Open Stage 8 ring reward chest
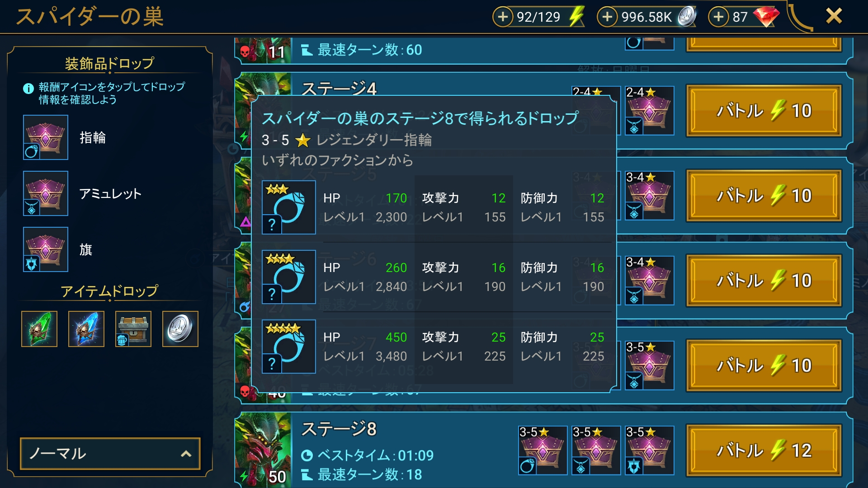868x488 pixels. tap(543, 450)
